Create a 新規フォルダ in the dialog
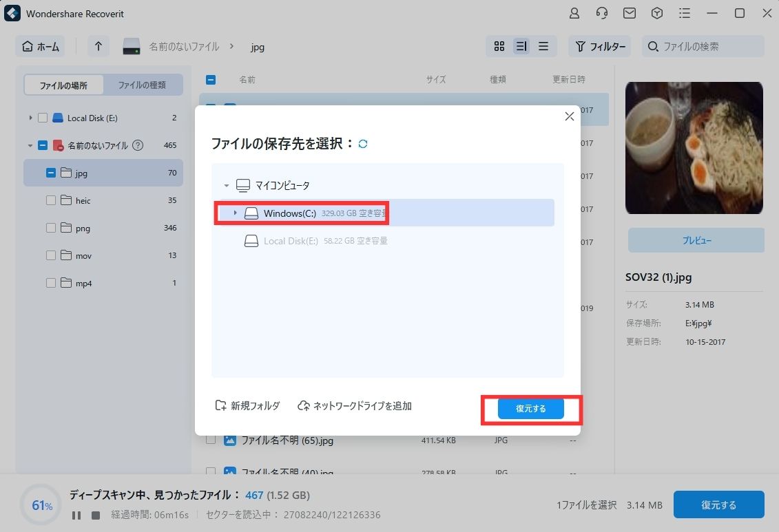Screen dimensions: 779x532 (x=247, y=406)
